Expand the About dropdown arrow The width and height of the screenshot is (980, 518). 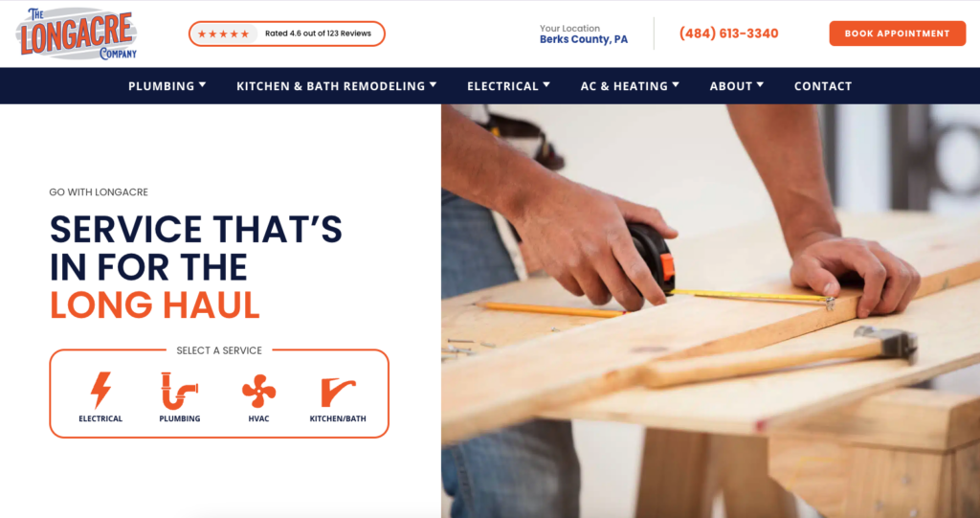pyautogui.click(x=760, y=84)
